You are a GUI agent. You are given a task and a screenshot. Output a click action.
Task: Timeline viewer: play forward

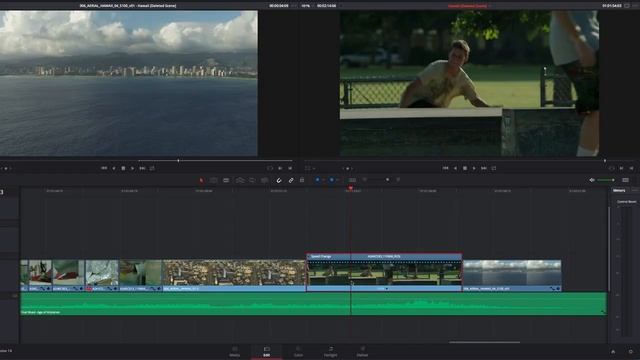pos(474,168)
